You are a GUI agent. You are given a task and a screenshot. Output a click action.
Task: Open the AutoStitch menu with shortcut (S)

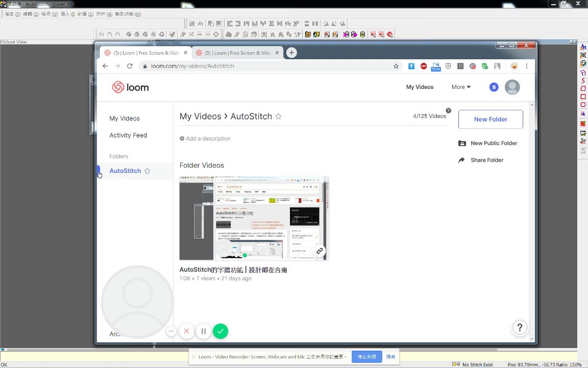86,14
